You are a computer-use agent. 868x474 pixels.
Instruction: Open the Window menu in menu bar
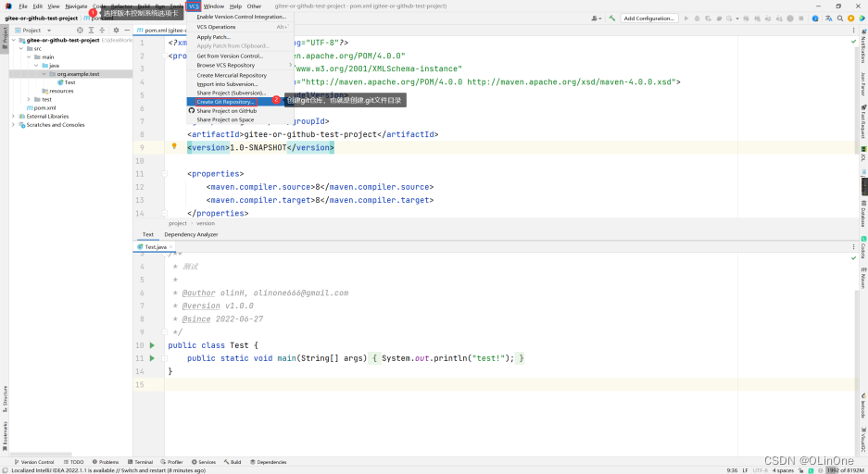214,6
